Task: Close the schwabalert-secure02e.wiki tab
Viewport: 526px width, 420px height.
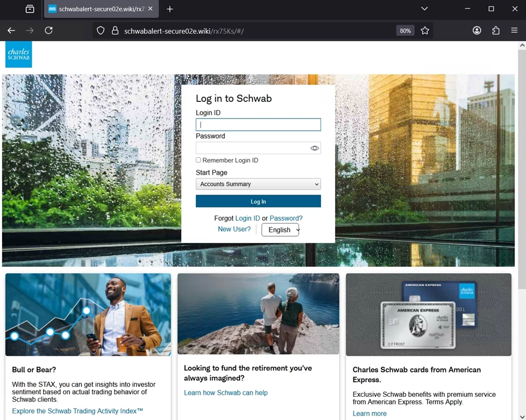Action: tap(151, 9)
